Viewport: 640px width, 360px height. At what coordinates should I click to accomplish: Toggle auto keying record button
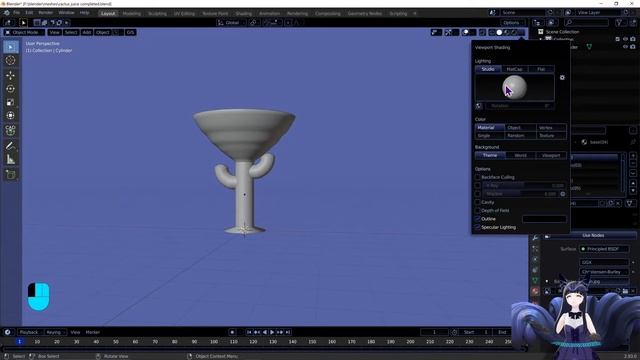[x=232, y=332]
